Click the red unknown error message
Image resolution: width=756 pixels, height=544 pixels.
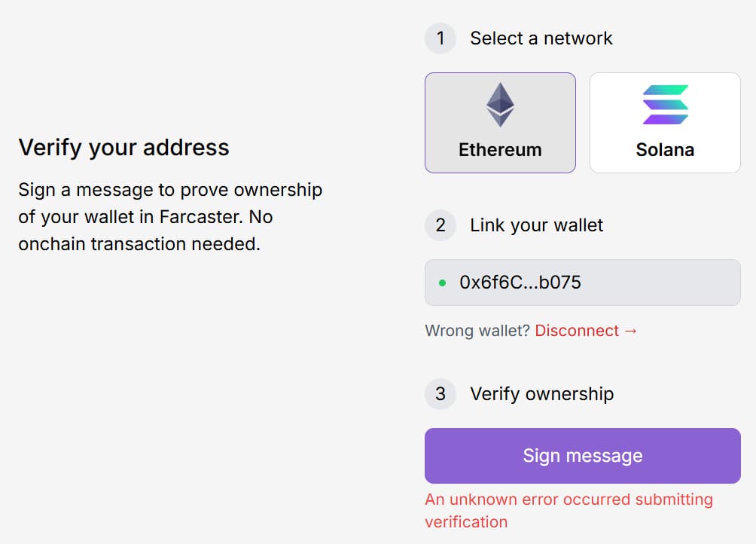(569, 510)
